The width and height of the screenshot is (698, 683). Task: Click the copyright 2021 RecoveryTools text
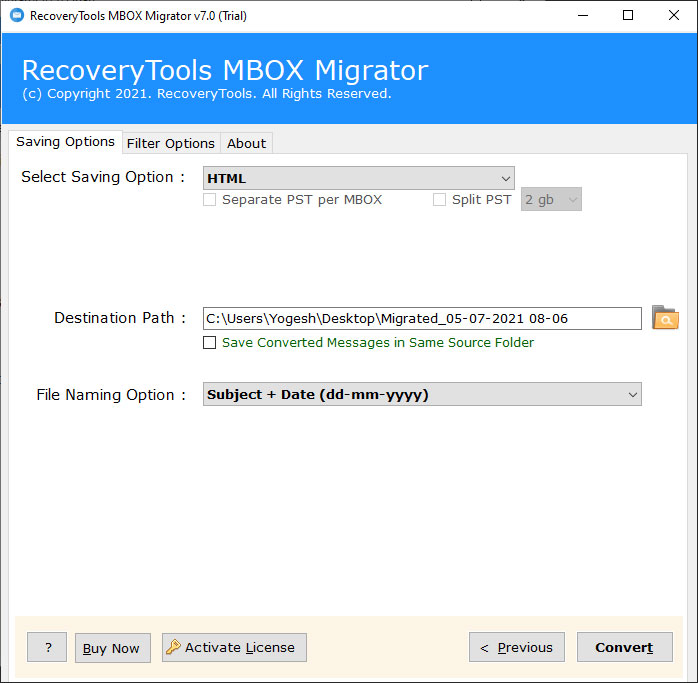207,94
